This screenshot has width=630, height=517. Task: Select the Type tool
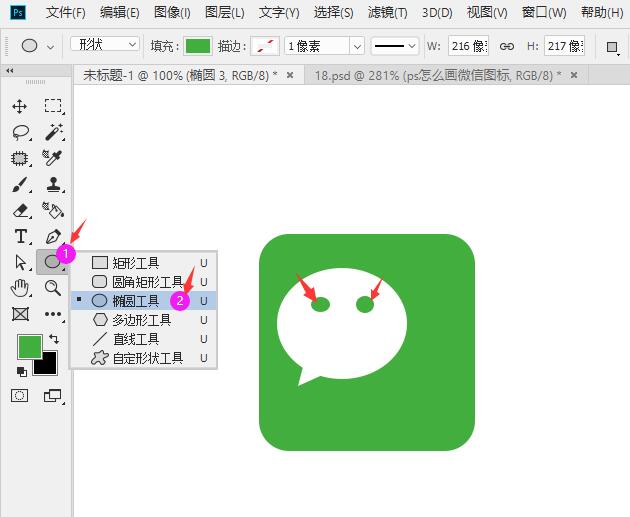coord(20,236)
